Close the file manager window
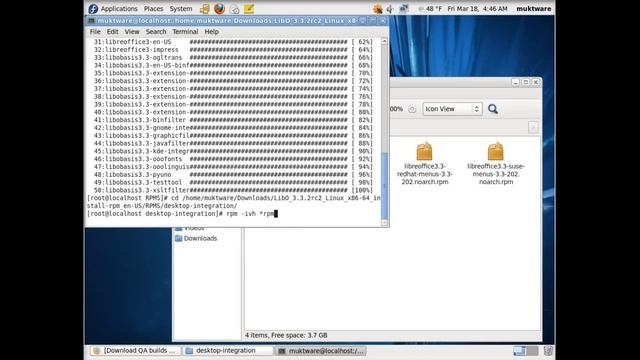Image resolution: width=640 pixels, height=360 pixels. [536, 82]
